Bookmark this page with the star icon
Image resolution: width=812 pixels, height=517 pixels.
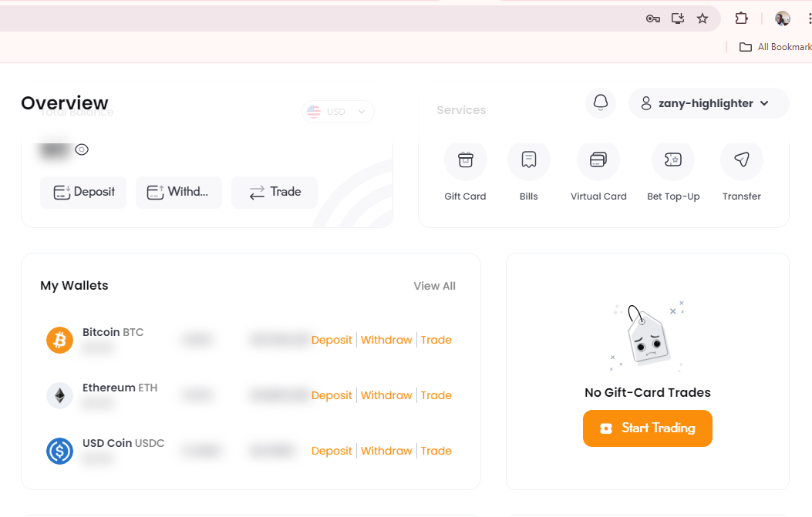point(702,18)
